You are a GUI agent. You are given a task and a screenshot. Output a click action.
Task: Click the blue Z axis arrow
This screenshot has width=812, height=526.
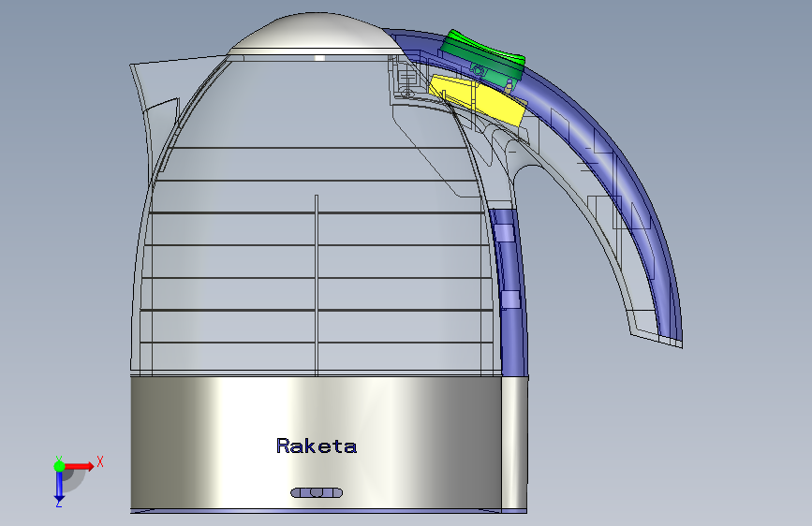click(59, 487)
